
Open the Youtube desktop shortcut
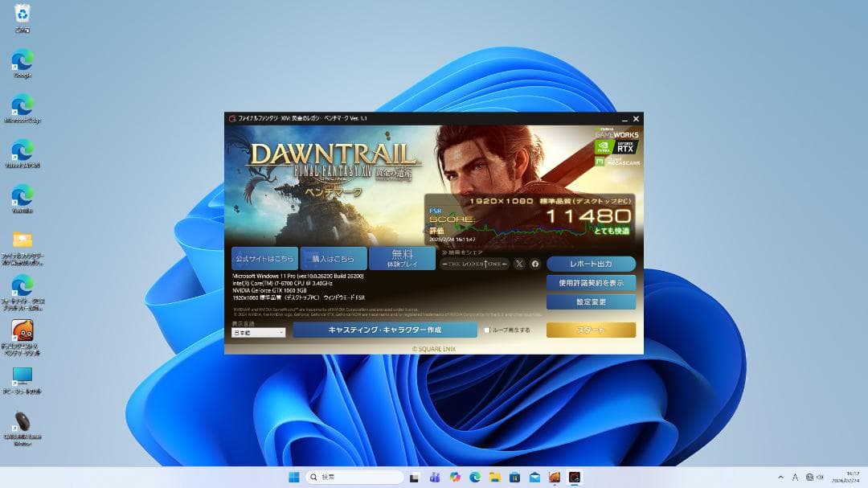23,199
